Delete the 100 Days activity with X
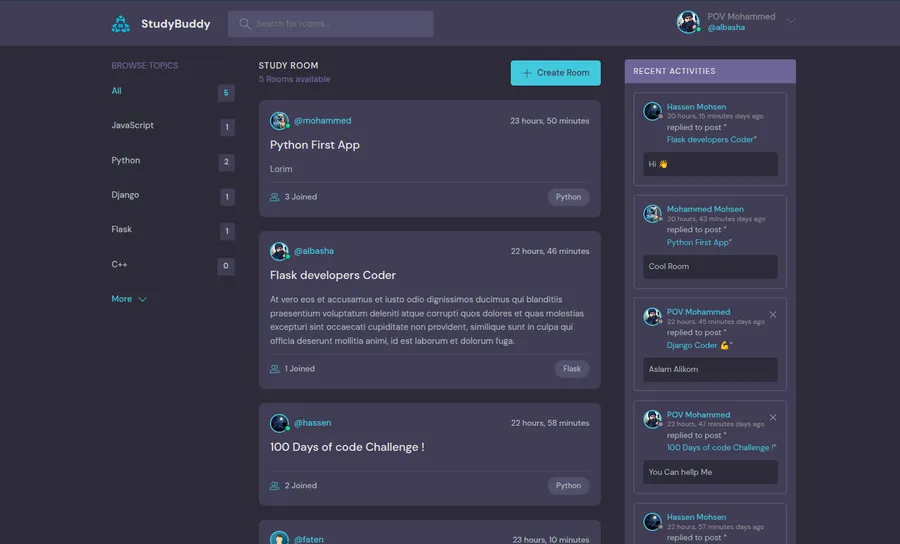 click(x=773, y=417)
